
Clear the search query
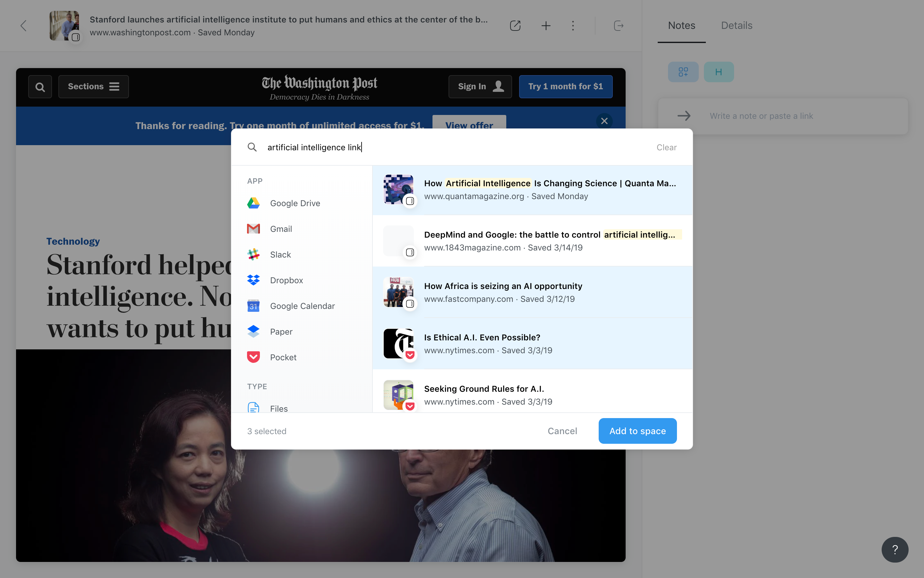(x=666, y=147)
